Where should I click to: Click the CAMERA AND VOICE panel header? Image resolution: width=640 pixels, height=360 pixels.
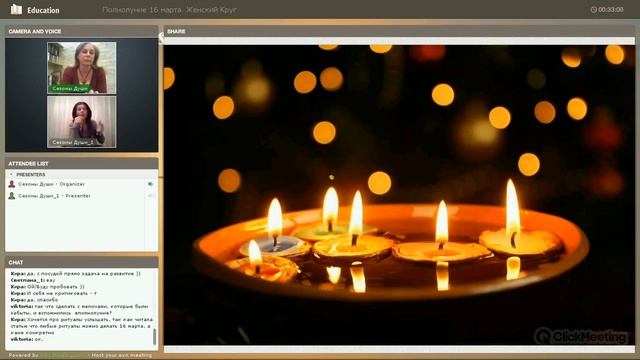pos(82,31)
